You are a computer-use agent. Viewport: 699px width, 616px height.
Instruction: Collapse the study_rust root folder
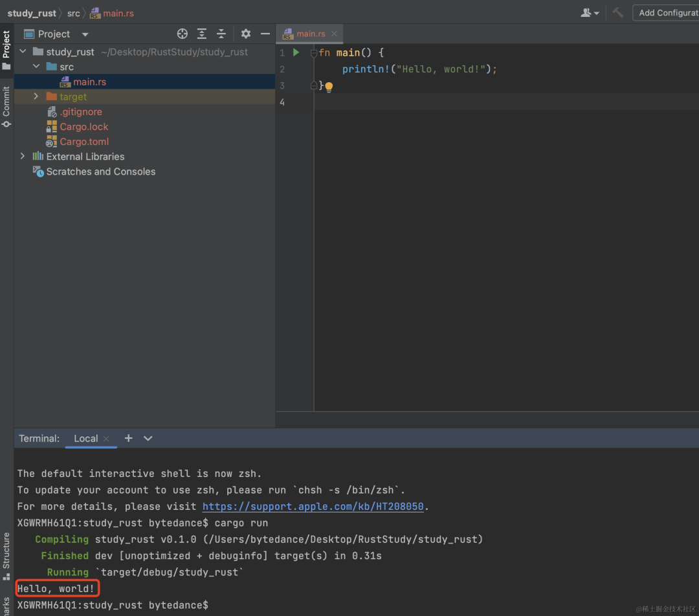click(23, 52)
